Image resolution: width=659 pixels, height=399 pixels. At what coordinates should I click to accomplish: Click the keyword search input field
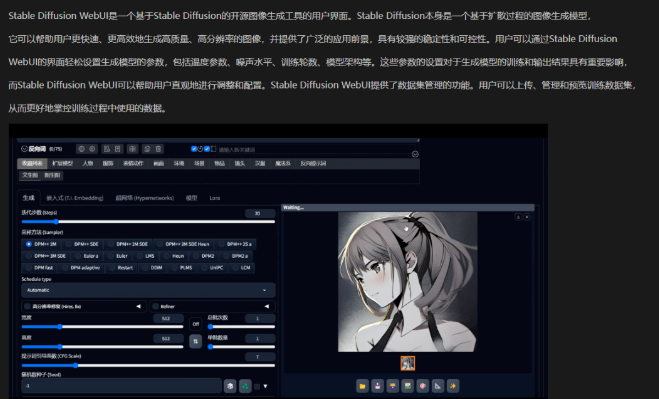pos(313,149)
